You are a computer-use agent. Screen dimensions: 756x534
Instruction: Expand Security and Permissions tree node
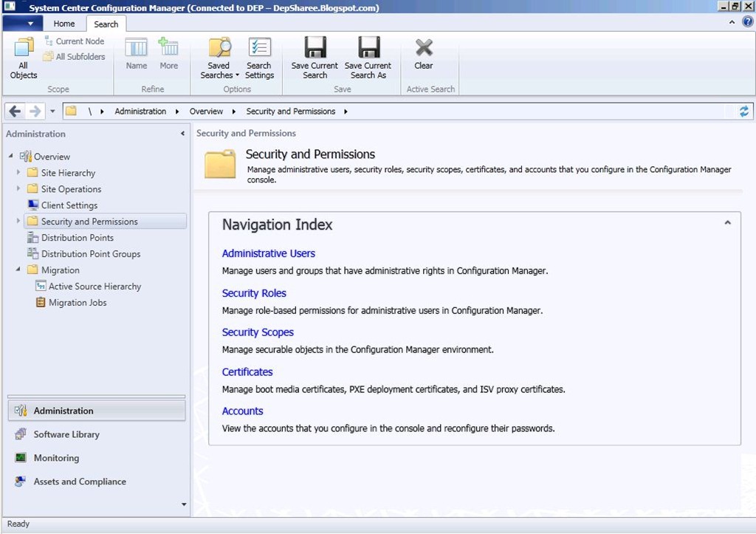click(18, 221)
